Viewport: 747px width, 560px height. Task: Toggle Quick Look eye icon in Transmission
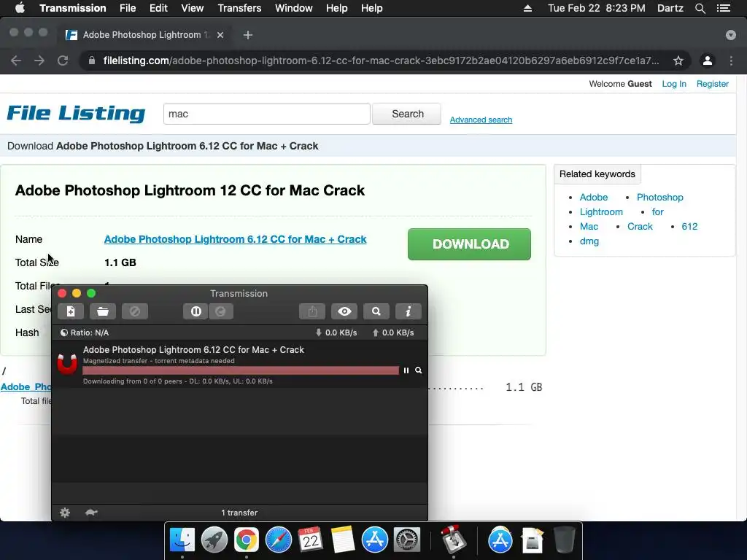click(x=344, y=311)
